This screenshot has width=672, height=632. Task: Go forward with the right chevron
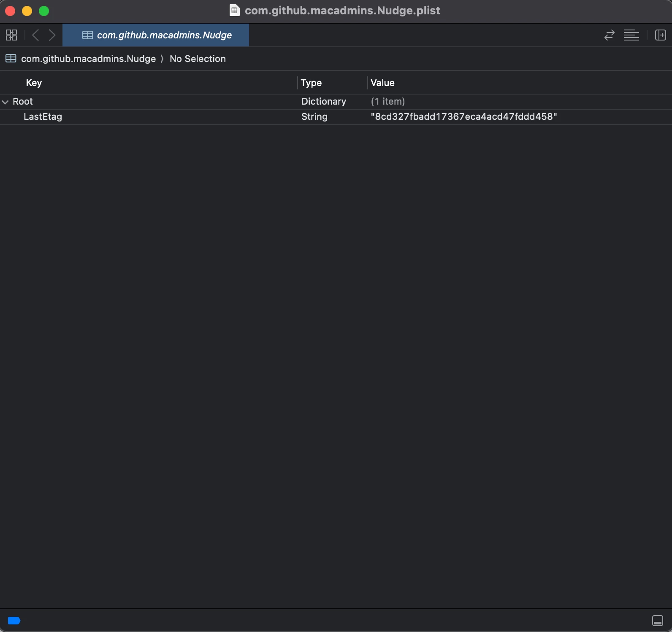click(x=52, y=35)
